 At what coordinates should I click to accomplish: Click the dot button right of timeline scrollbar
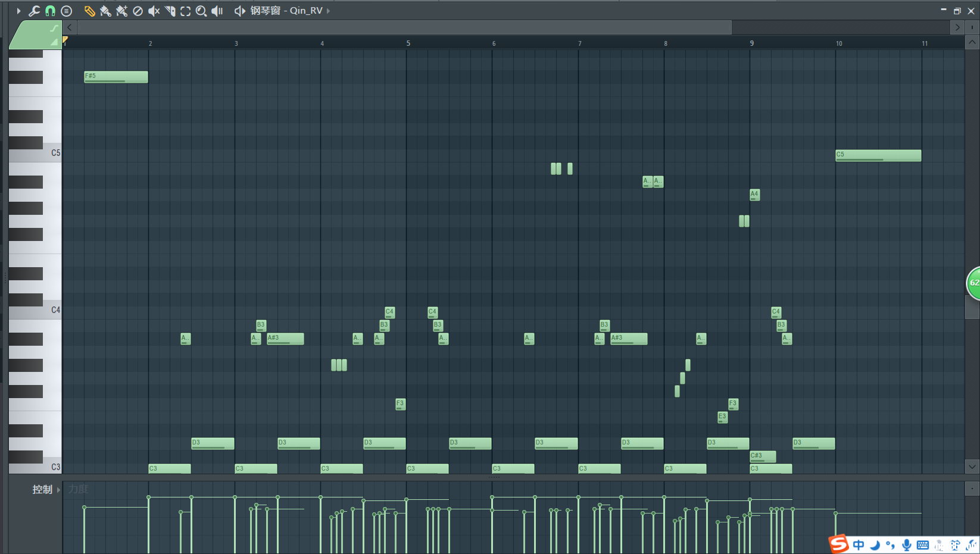coord(972,27)
